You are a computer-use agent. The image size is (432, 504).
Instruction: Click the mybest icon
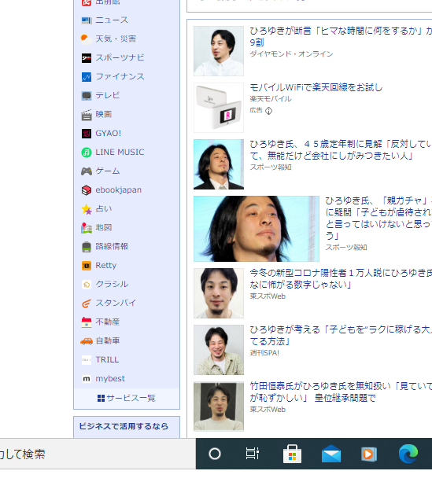point(87,379)
